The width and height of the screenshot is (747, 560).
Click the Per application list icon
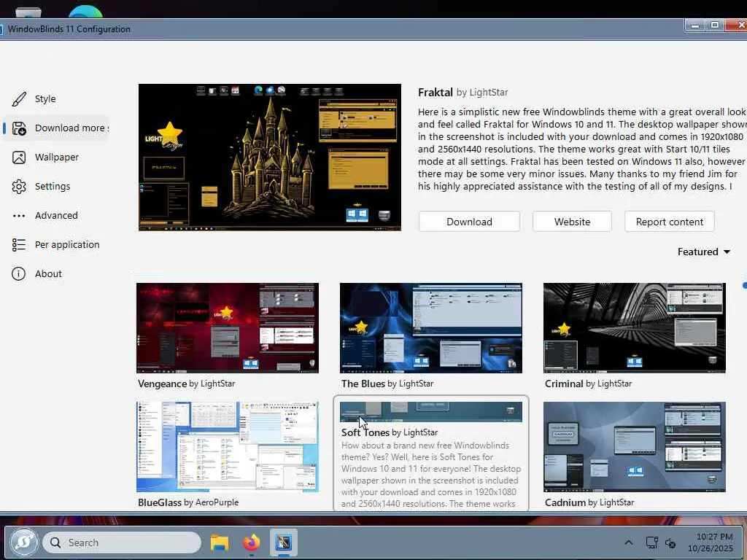[x=19, y=245]
